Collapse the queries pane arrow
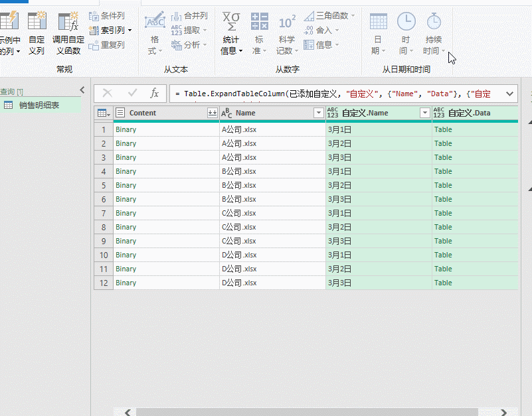The image size is (532, 416). [82, 90]
